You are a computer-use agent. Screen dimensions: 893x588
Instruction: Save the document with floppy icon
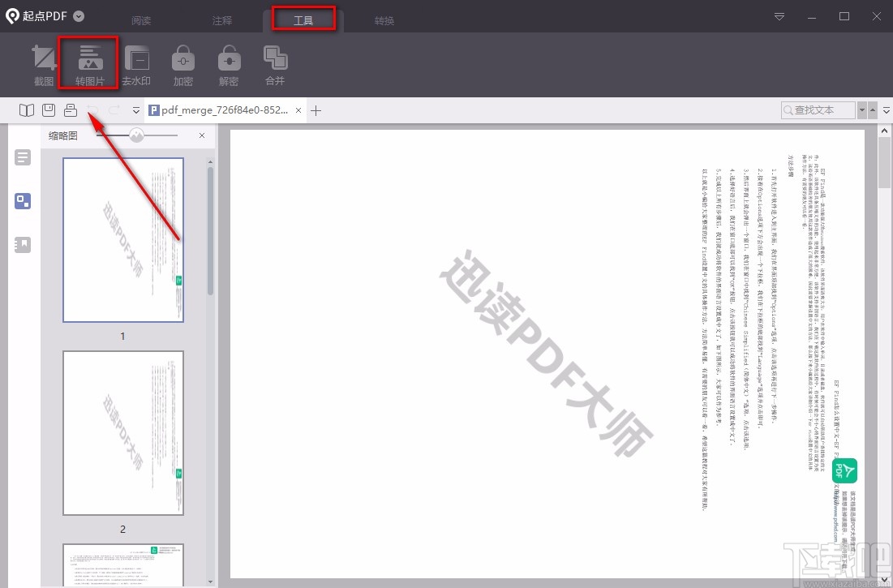coord(49,110)
